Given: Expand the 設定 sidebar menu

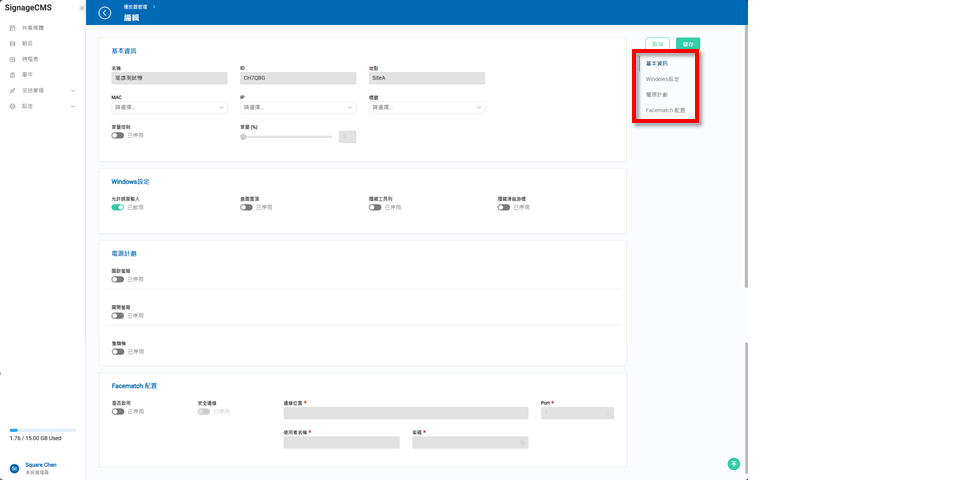Looking at the screenshot, I should (42, 106).
